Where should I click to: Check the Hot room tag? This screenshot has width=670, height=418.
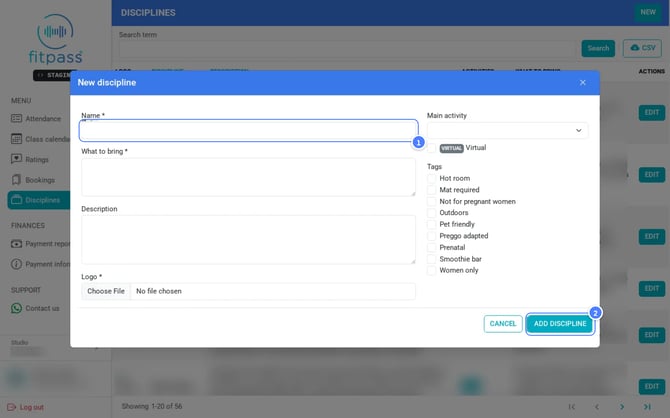tap(432, 178)
